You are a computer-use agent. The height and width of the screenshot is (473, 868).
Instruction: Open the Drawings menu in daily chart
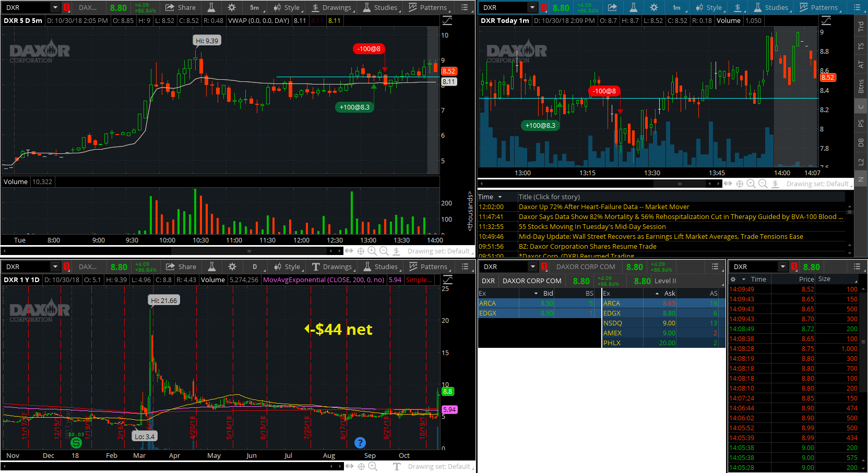tap(332, 266)
